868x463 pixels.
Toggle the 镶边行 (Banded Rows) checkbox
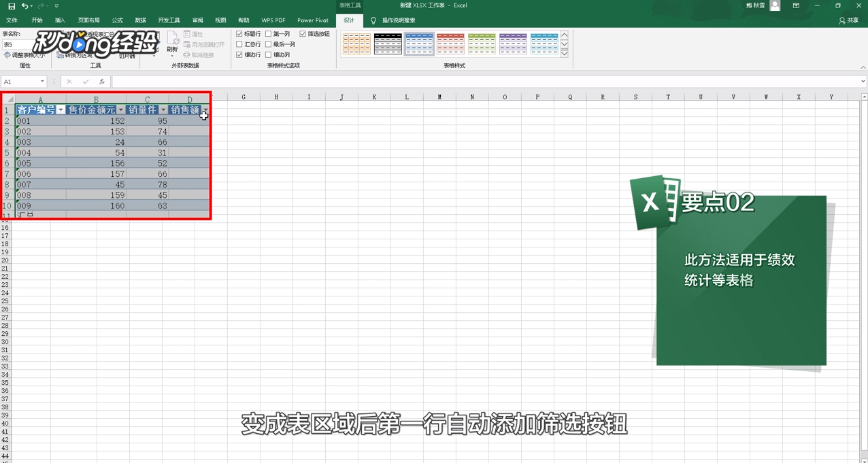click(x=239, y=55)
